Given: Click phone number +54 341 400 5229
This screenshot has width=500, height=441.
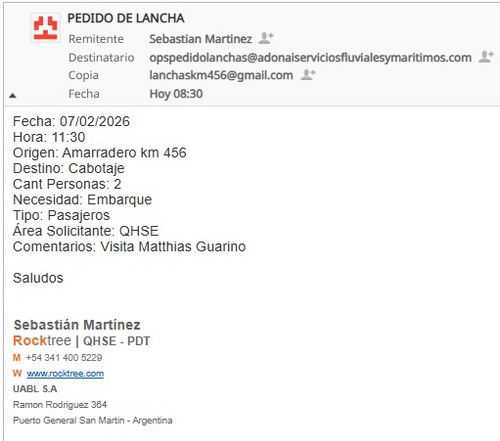Looking at the screenshot, I should [64, 358].
